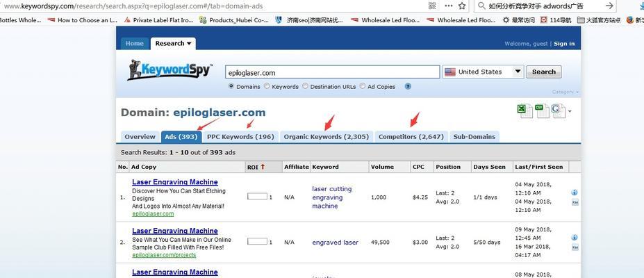This screenshot has width=644, height=278.
Task: Click the browser search box text
Action: click(x=536, y=6)
